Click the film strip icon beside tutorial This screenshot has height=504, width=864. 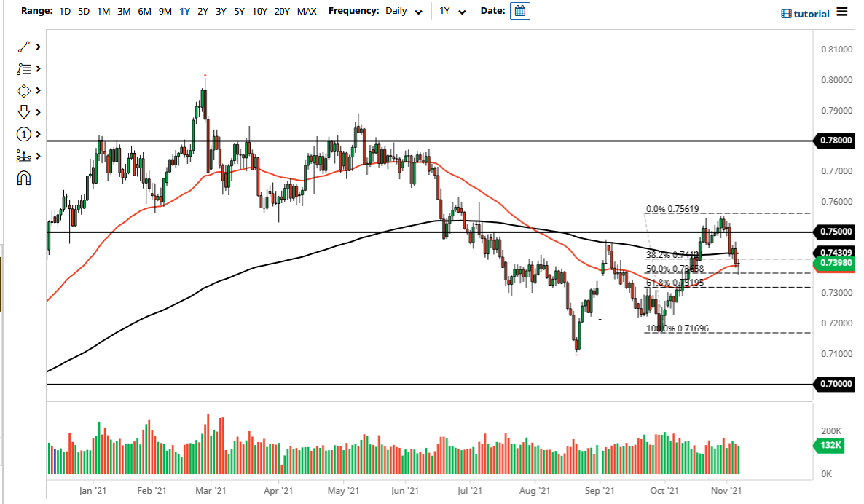click(785, 13)
